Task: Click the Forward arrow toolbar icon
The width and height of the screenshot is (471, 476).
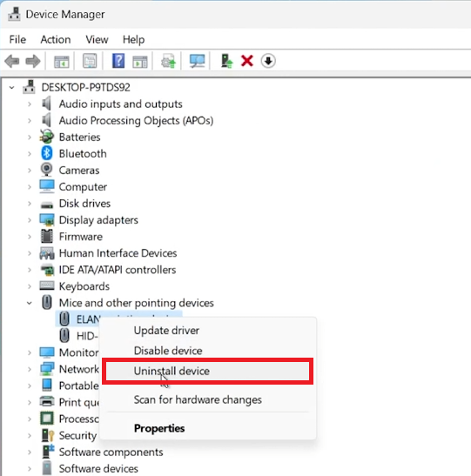Action: coord(33,61)
